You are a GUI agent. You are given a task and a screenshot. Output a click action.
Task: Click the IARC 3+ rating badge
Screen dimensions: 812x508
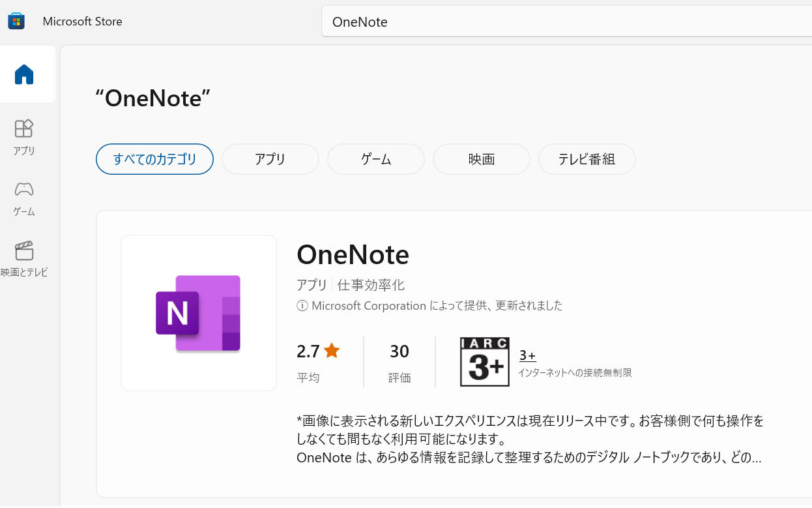point(484,362)
